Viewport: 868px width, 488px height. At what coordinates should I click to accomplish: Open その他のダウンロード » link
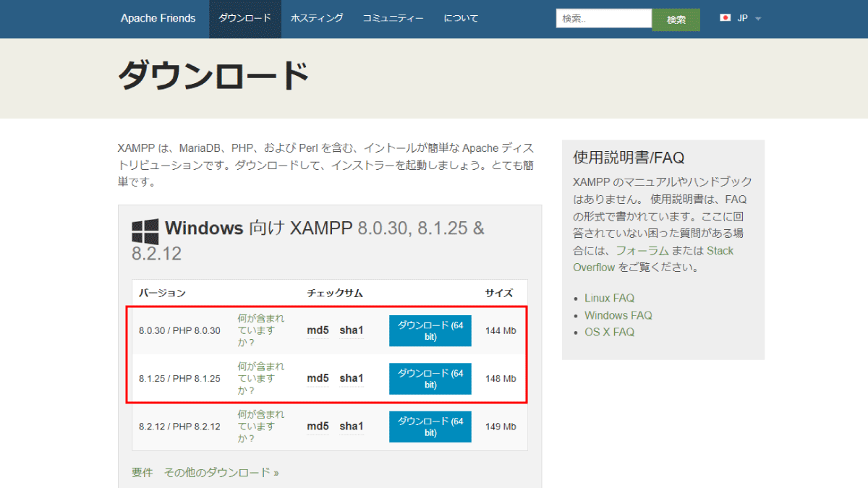221,472
